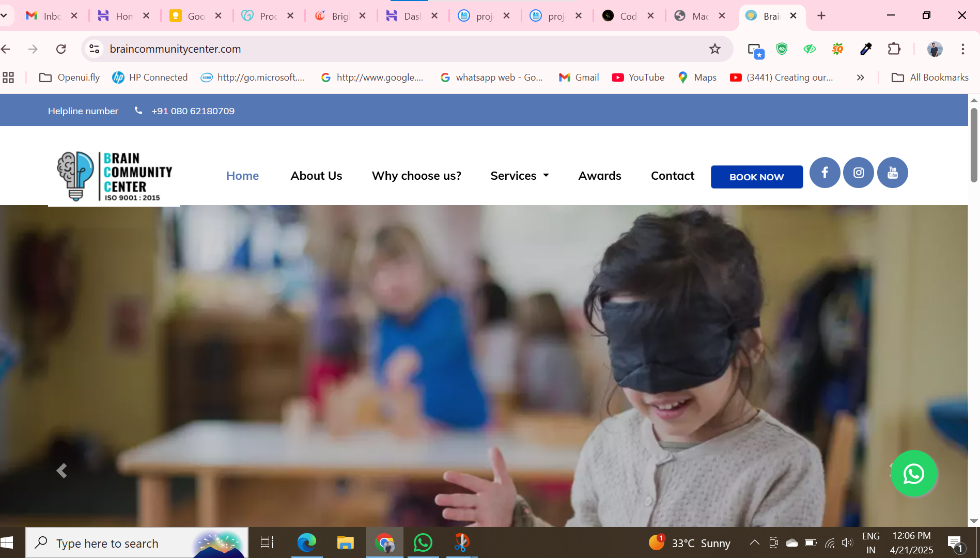Expand hidden system tray icons

tap(754, 542)
